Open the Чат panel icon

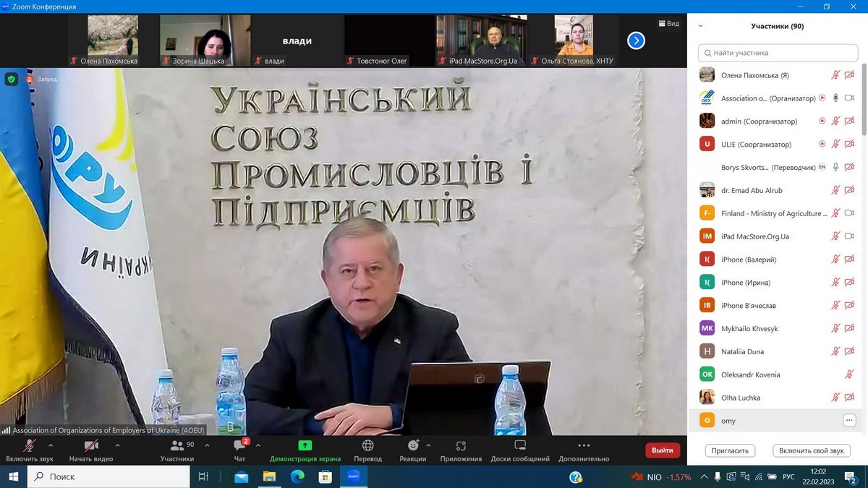(x=239, y=446)
